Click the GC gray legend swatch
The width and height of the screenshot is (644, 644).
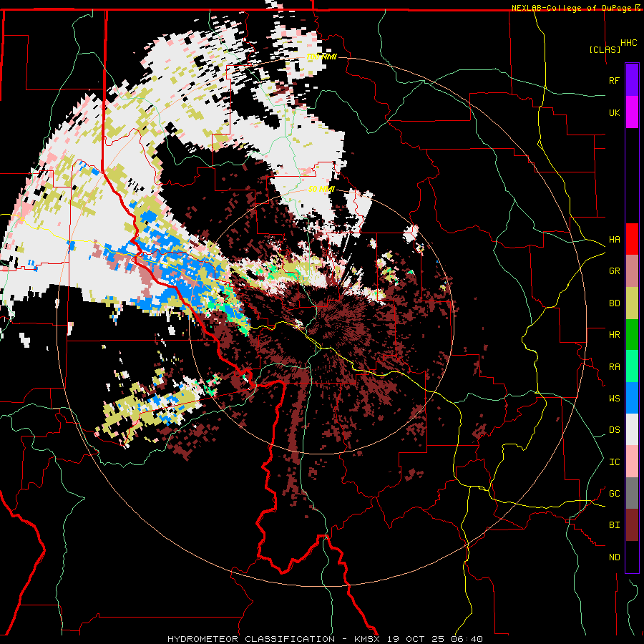click(632, 493)
